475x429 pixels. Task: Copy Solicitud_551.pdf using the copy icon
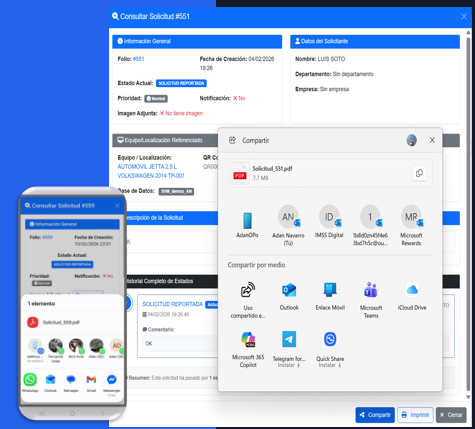point(419,173)
